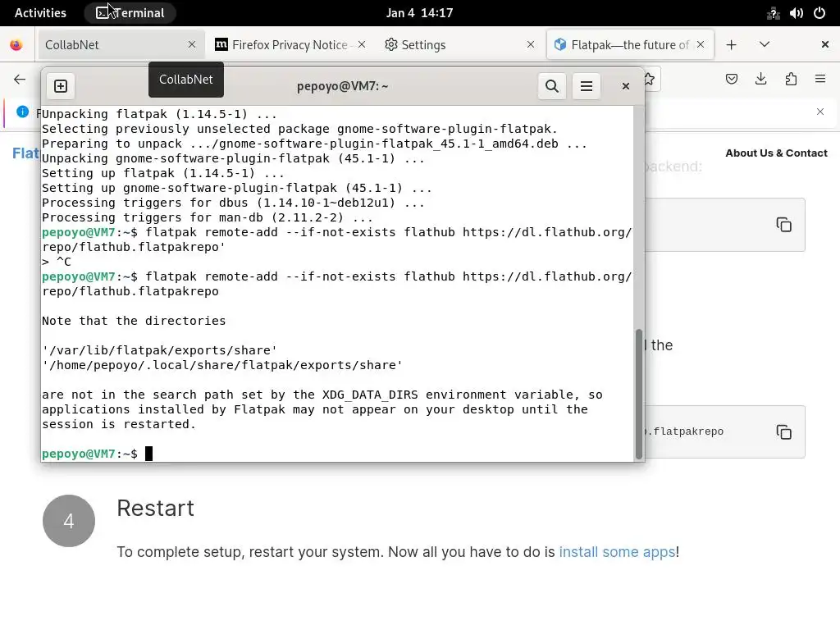The image size is (840, 630).
Task: Open a new Firefox tab
Action: point(731,45)
